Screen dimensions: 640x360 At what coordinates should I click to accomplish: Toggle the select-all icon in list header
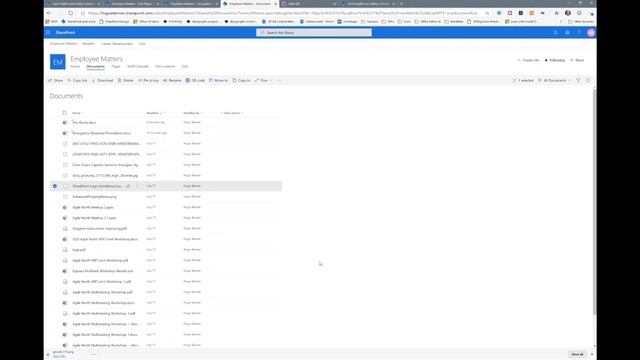[64, 113]
